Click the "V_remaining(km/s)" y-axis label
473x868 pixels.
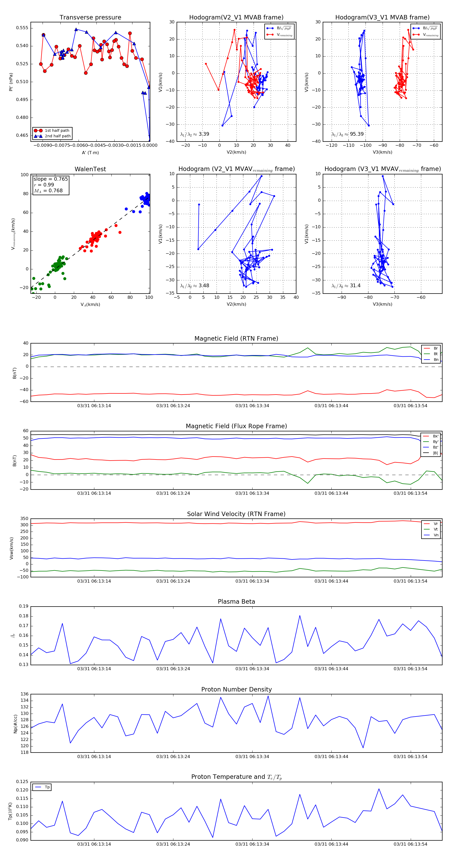[x=13, y=234]
